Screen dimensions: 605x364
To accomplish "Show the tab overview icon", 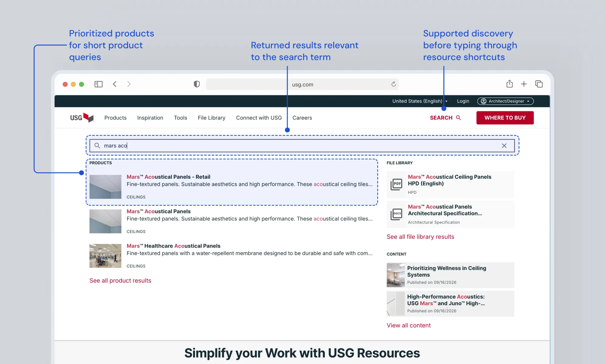I will pos(539,84).
